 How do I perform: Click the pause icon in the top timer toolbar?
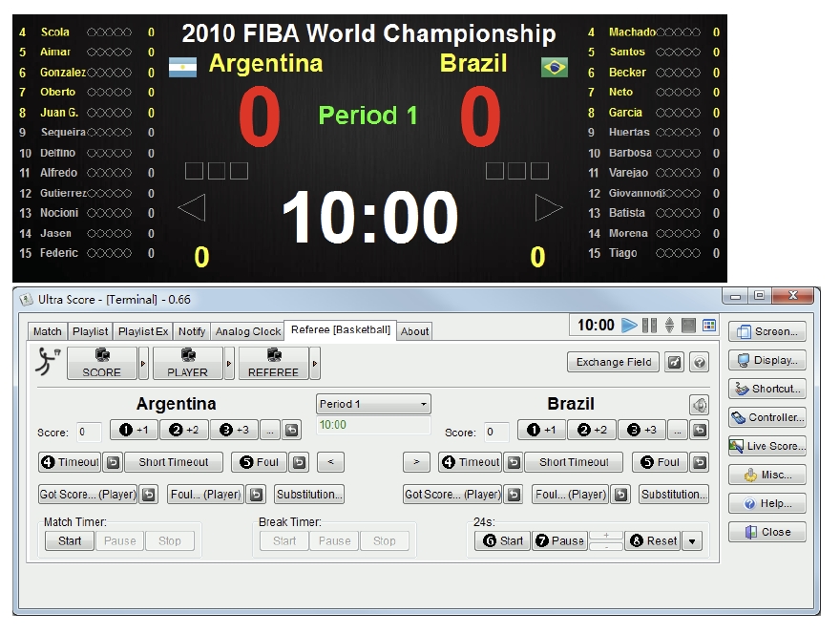tap(649, 325)
